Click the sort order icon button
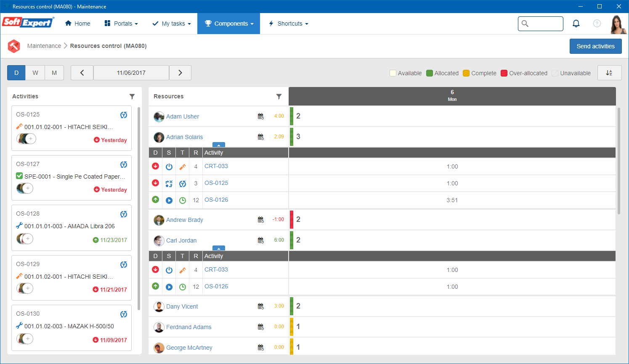The image size is (629, 364). point(609,73)
